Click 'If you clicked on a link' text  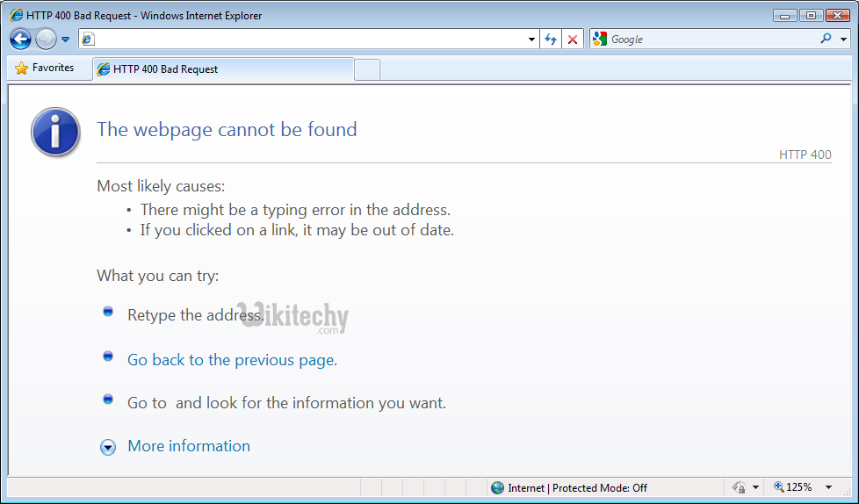(297, 230)
